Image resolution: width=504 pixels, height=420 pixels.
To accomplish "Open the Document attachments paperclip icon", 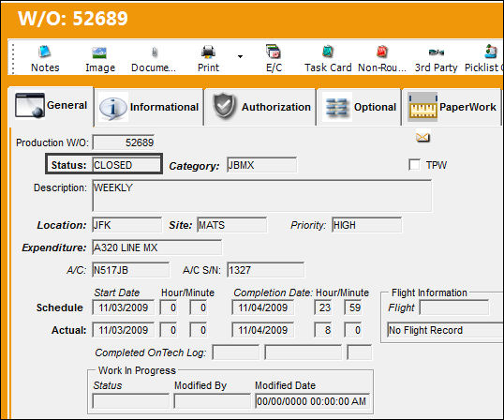I will coord(155,52).
